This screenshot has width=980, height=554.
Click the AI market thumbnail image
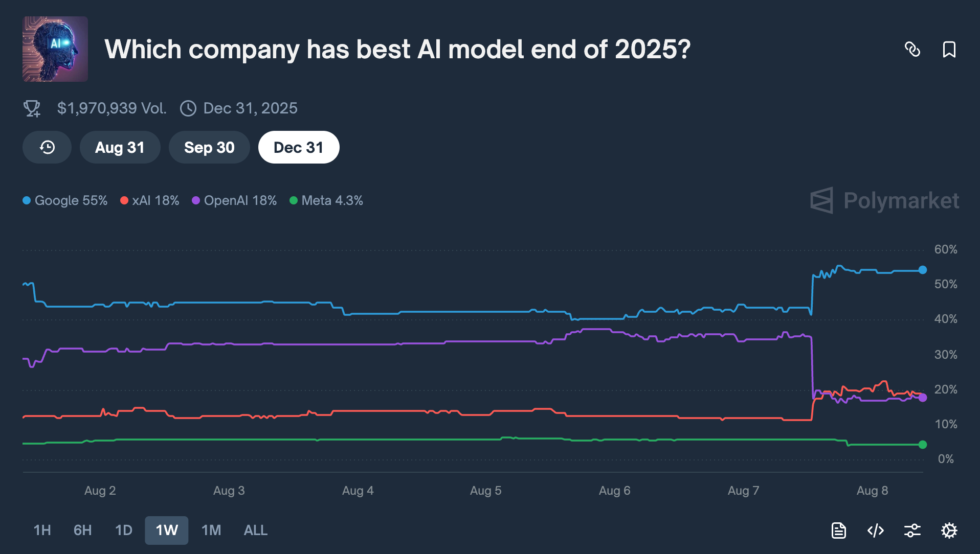(55, 49)
